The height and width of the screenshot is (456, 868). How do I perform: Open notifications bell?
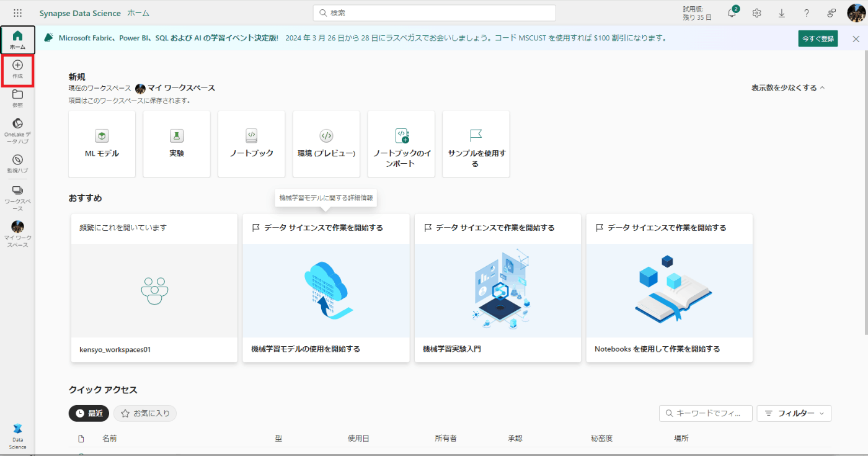(732, 13)
